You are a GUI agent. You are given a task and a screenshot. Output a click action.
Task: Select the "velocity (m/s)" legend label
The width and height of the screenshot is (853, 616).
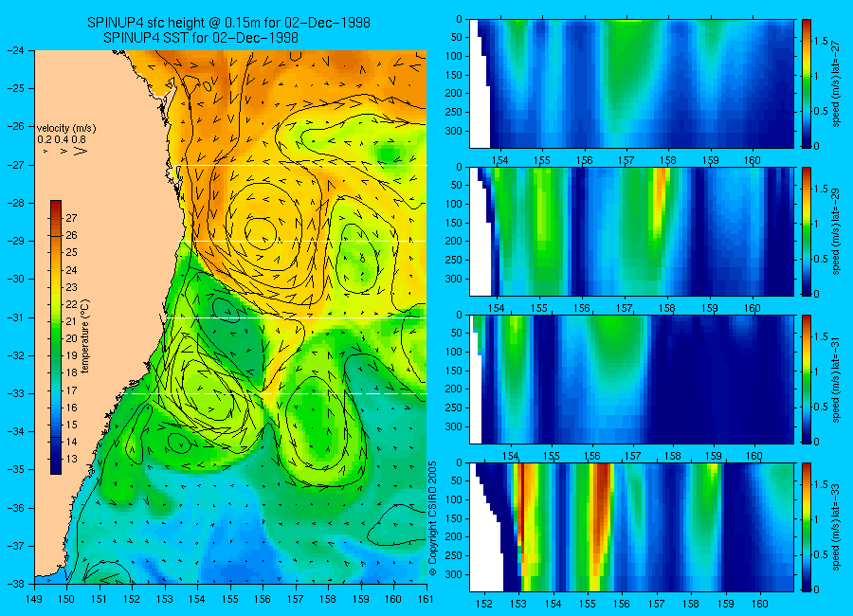click(66, 129)
